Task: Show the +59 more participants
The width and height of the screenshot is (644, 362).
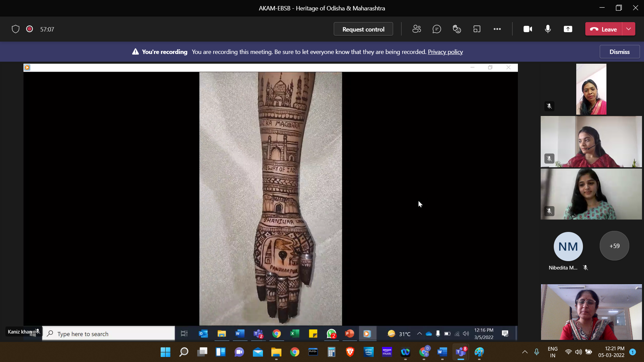Action: click(614, 246)
